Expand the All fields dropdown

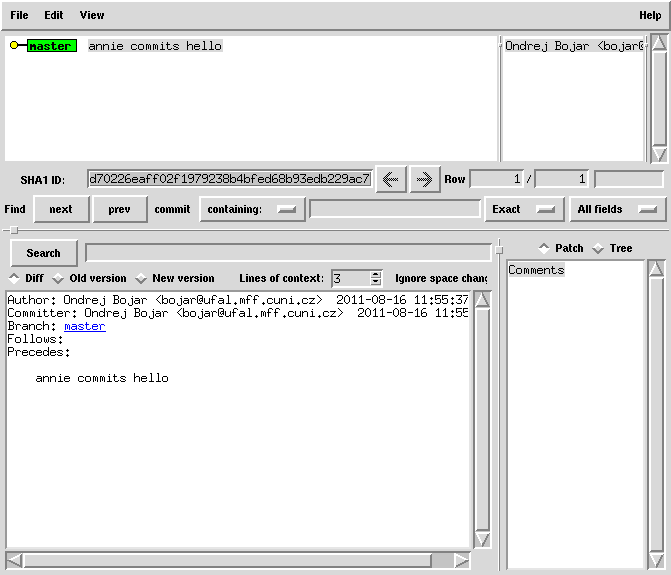click(x=617, y=209)
